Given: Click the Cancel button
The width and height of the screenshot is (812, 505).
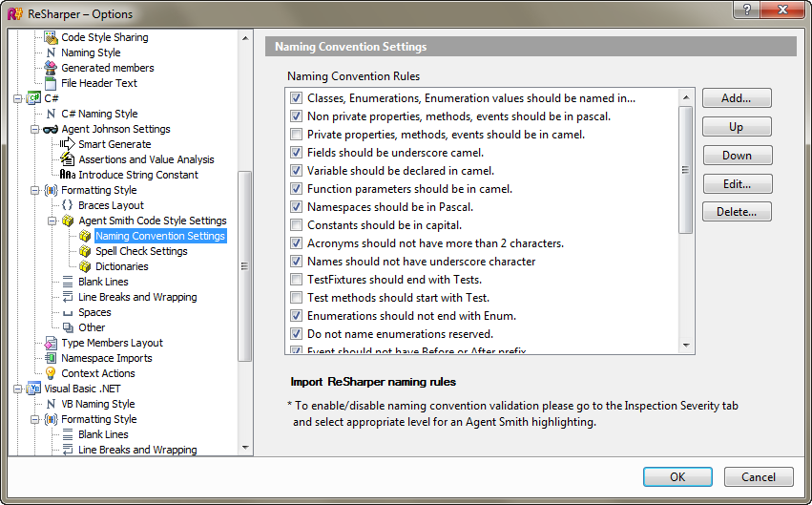Looking at the screenshot, I should point(759,476).
